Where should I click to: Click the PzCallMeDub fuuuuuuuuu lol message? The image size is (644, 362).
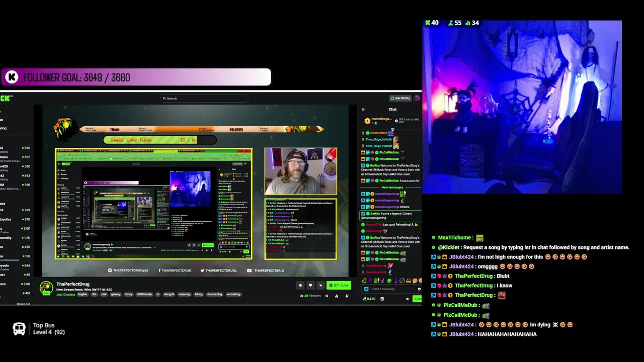pyautogui.click(x=390, y=180)
